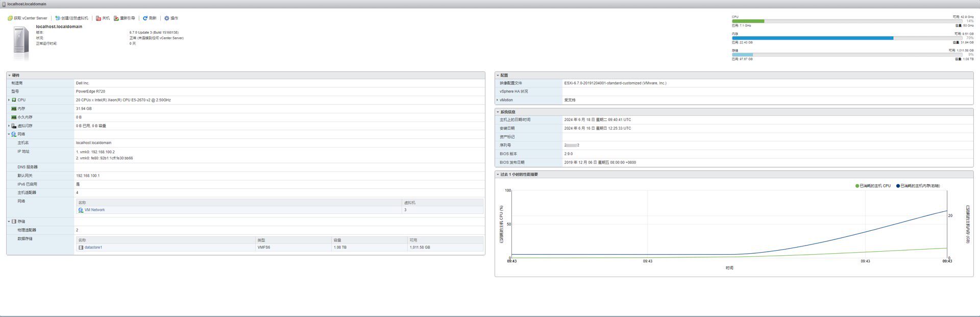
Task: Click the green CPU chip icon
Action: point(14,100)
